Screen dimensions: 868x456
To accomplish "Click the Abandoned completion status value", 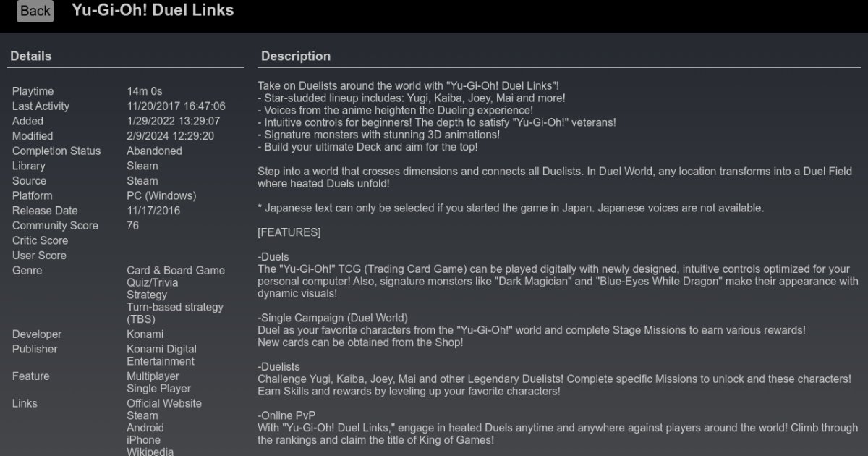I will click(155, 151).
